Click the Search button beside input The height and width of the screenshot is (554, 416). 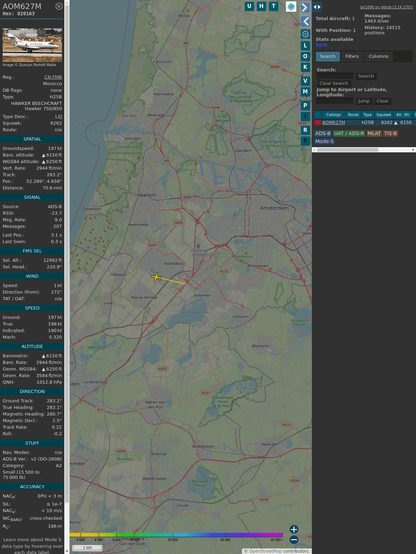click(366, 76)
